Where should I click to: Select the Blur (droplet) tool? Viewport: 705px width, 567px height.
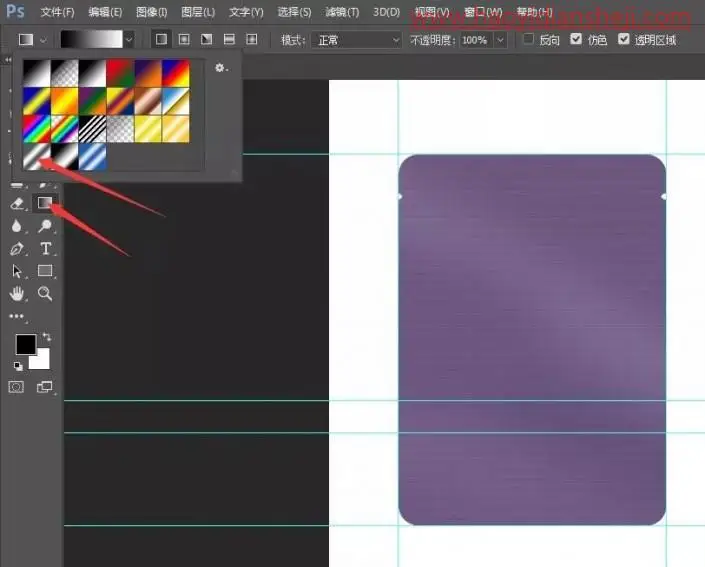(17, 226)
